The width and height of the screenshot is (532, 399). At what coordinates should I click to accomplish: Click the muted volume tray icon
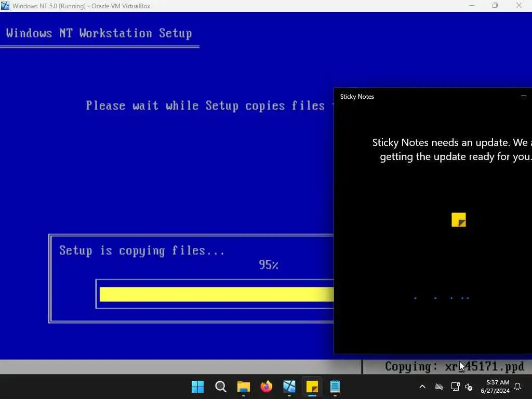coord(469,387)
